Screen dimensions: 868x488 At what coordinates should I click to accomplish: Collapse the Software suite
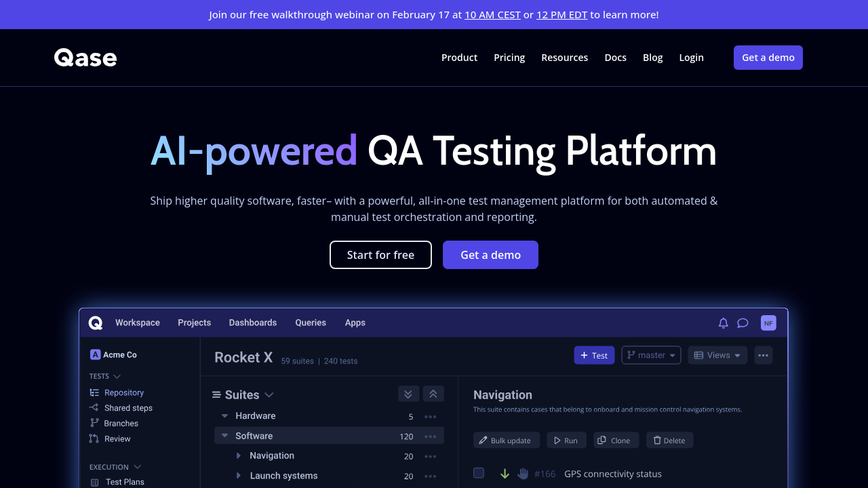pyautogui.click(x=224, y=436)
